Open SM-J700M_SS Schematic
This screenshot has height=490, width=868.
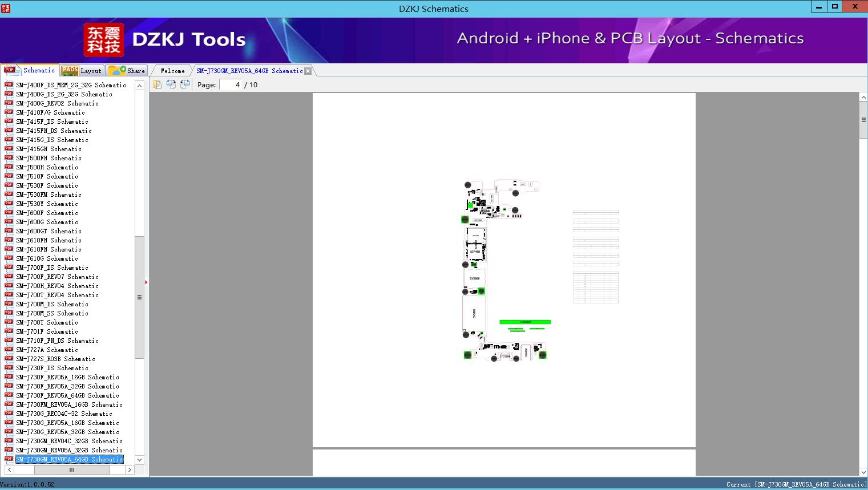tap(52, 313)
